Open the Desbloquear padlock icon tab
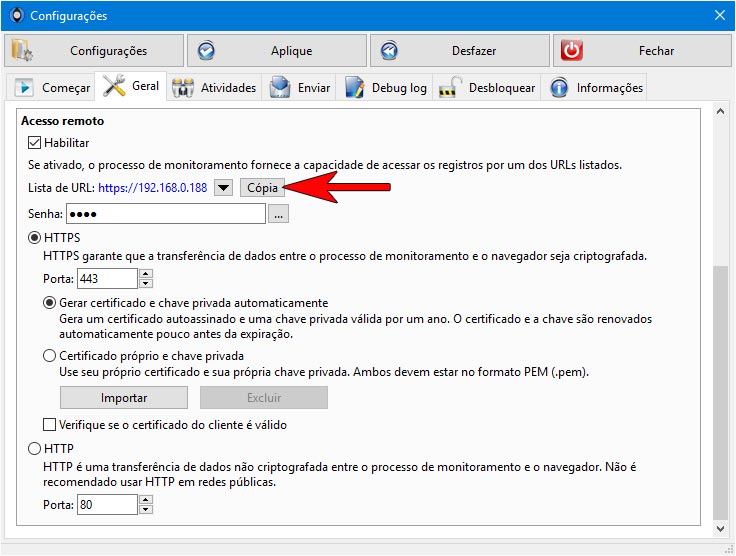This screenshot has width=736, height=556. coord(450,87)
